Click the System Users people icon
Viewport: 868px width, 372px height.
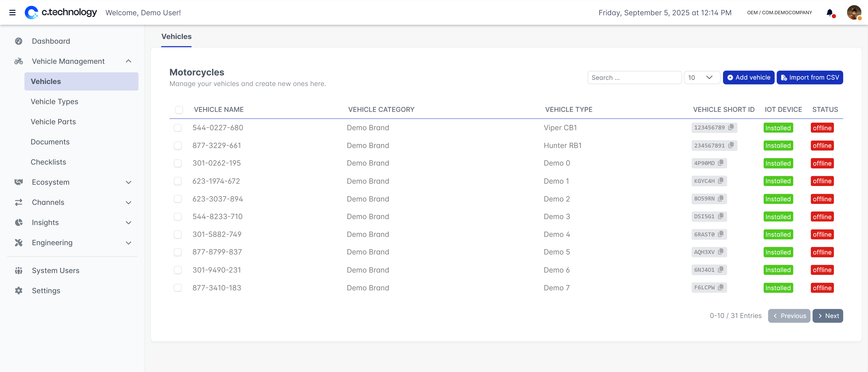(x=19, y=270)
